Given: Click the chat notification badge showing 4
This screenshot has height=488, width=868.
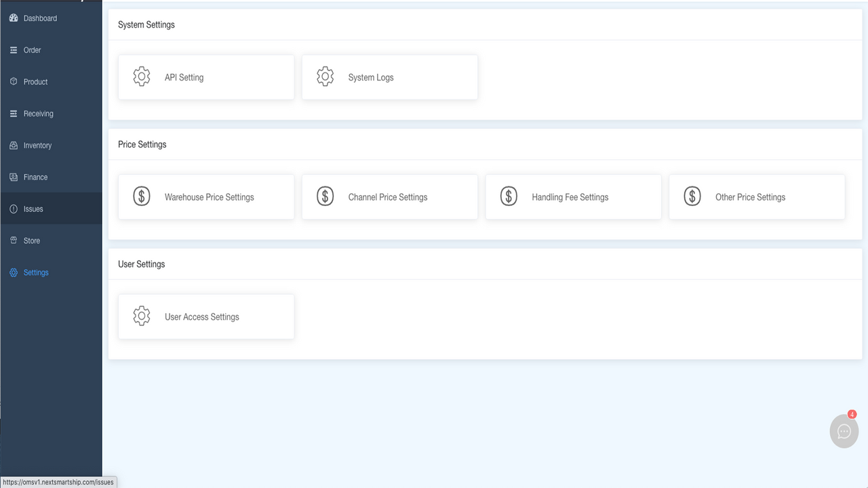Looking at the screenshot, I should (851, 413).
